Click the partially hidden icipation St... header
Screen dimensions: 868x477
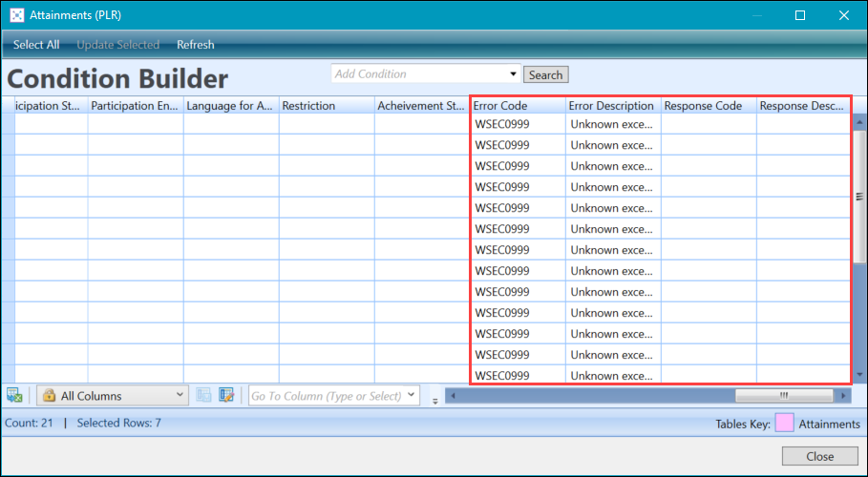click(x=51, y=106)
